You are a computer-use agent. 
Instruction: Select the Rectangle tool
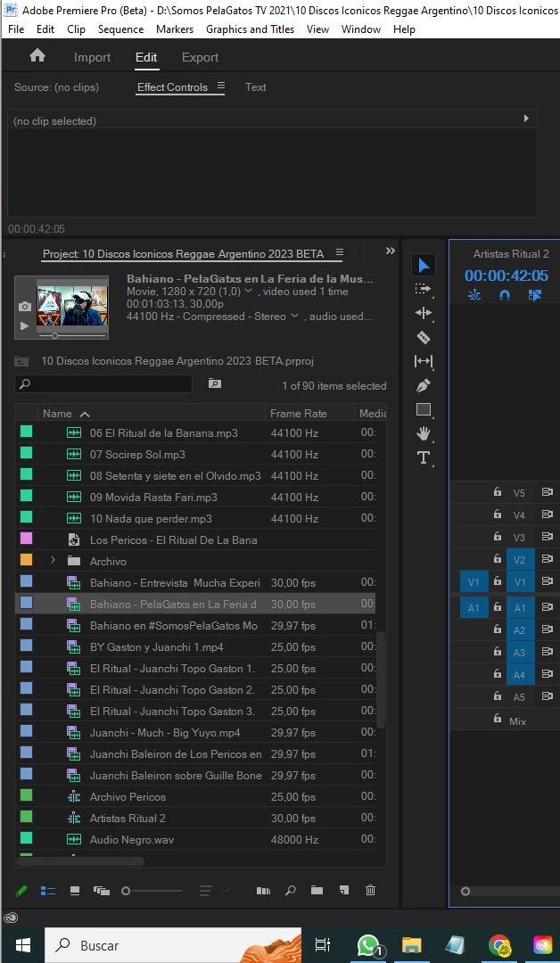[x=424, y=409]
